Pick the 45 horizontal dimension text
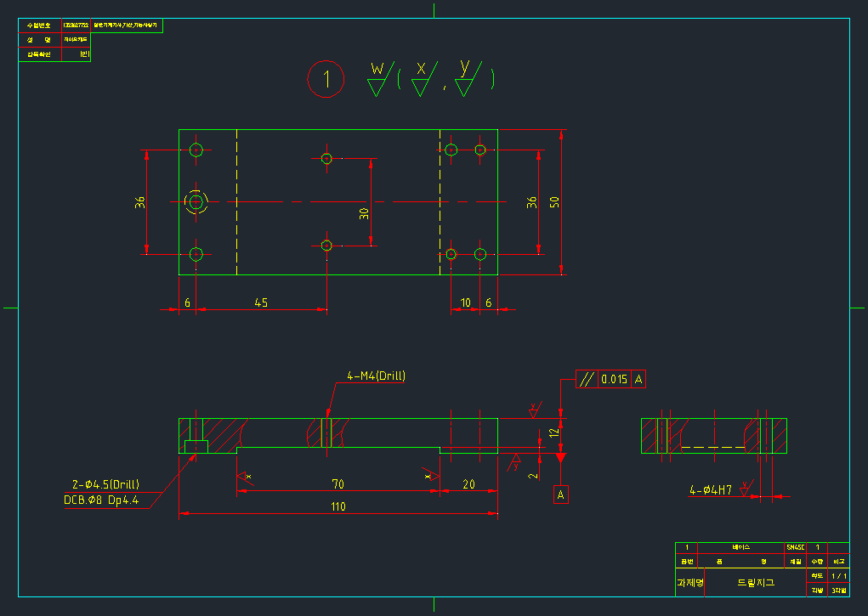The width and height of the screenshot is (868, 616). pos(261,302)
